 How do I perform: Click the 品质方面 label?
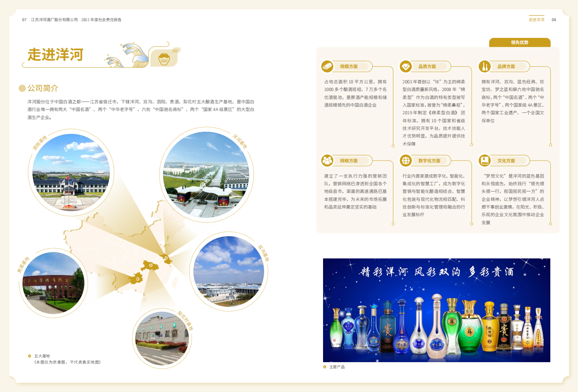click(427, 67)
